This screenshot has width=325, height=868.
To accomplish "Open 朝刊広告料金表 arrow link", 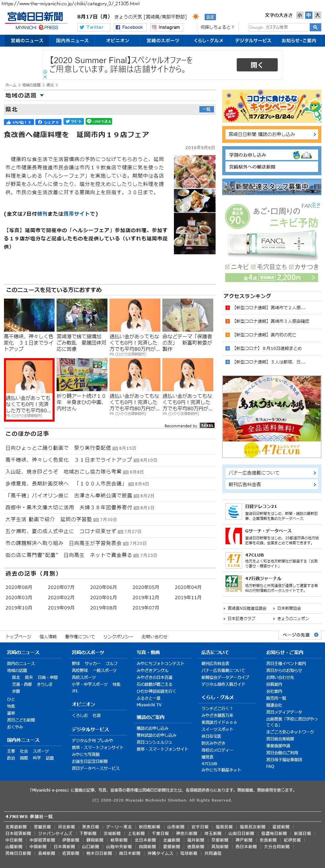I will [x=314, y=484].
